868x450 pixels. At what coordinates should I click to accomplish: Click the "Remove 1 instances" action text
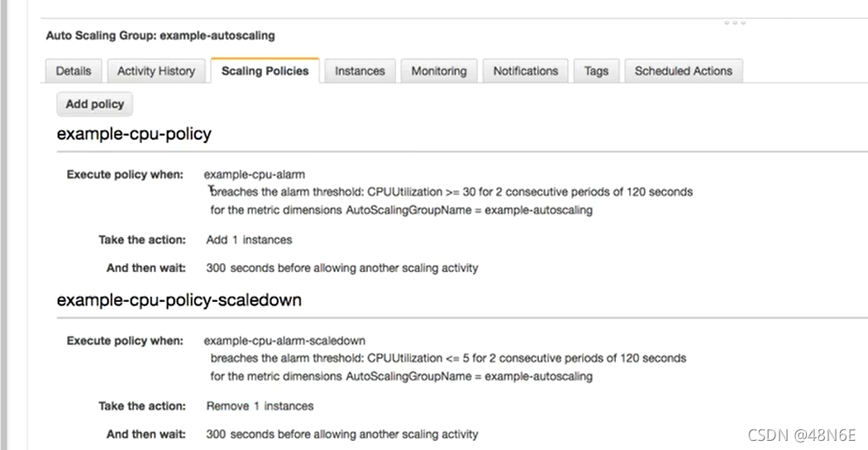(x=260, y=406)
